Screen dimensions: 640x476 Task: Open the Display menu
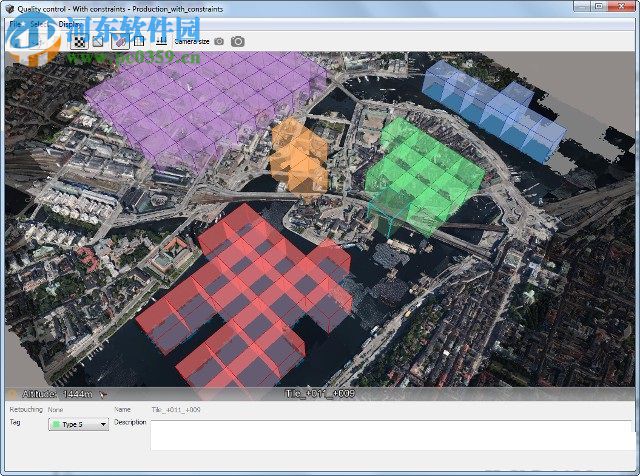[x=69, y=24]
